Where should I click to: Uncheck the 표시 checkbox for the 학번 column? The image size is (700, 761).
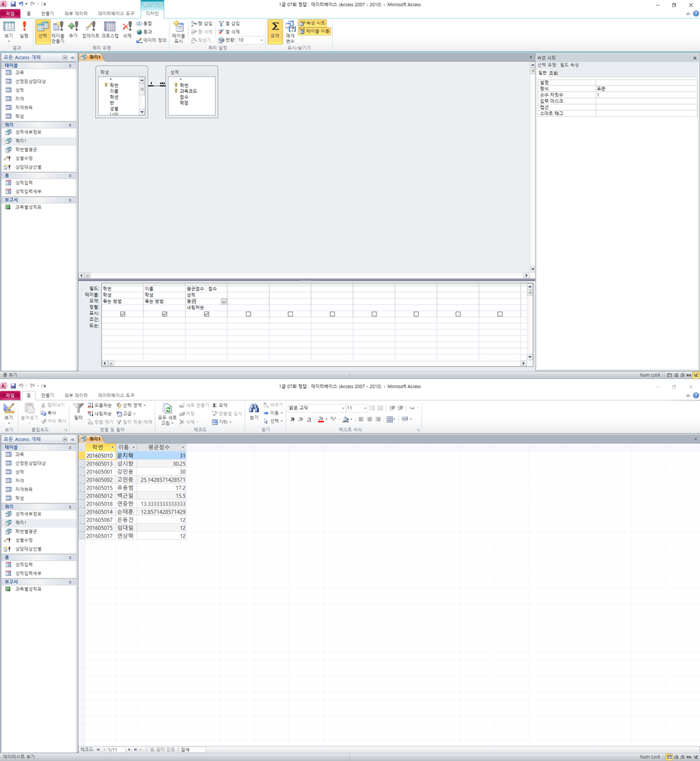123,314
